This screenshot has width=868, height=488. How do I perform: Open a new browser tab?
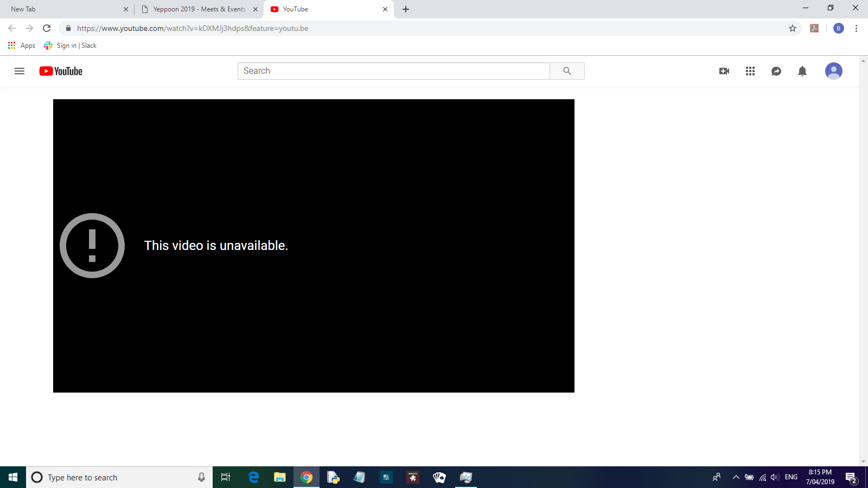point(406,9)
